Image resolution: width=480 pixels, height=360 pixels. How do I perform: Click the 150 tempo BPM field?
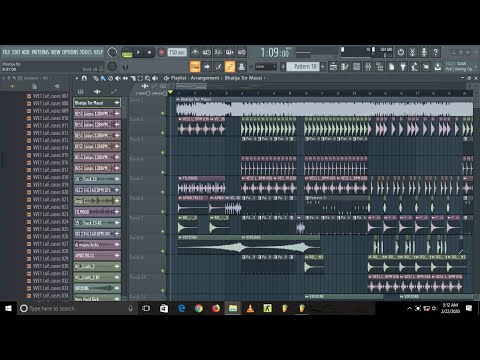[x=177, y=52]
